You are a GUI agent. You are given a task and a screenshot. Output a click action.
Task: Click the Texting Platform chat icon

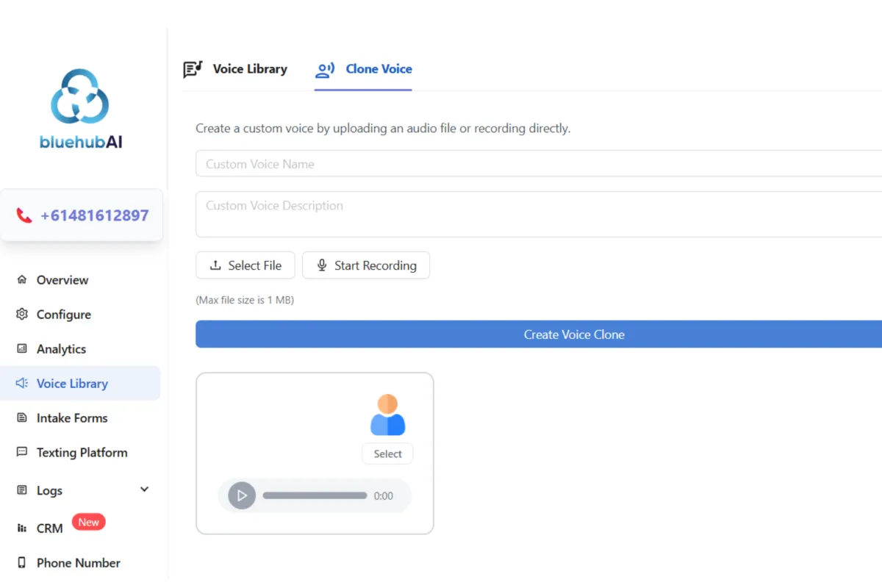point(22,453)
